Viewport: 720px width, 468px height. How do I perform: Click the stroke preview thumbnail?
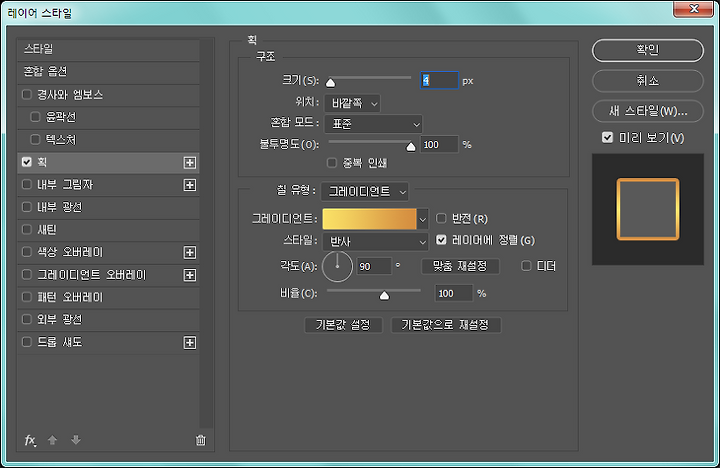648,209
